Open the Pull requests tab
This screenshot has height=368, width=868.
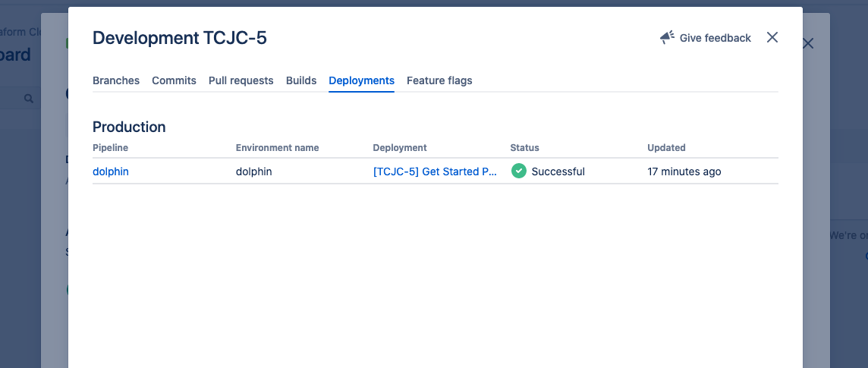(241, 80)
